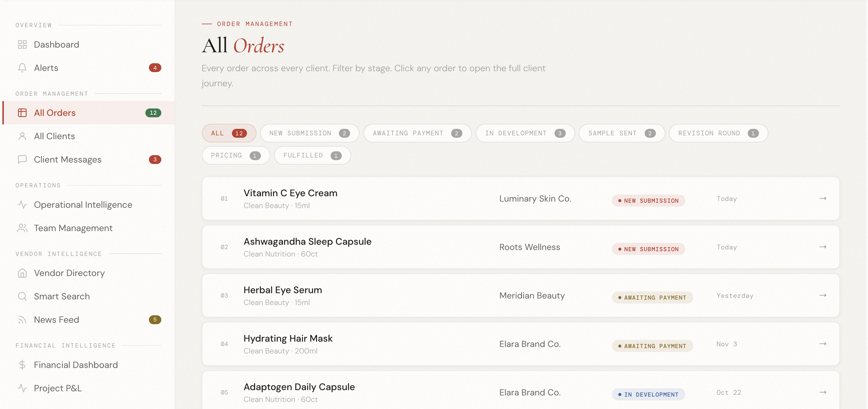The height and width of the screenshot is (409, 868).
Task: Click the Project P&L activity icon
Action: pyautogui.click(x=22, y=388)
